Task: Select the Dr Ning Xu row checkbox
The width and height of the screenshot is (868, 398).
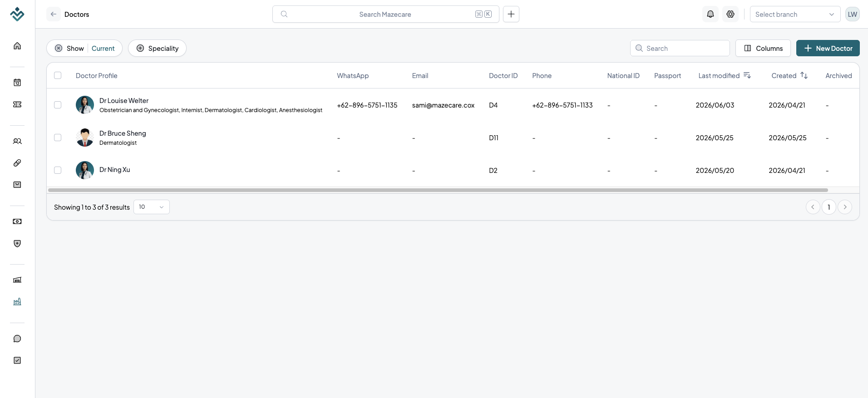Action: (x=58, y=170)
